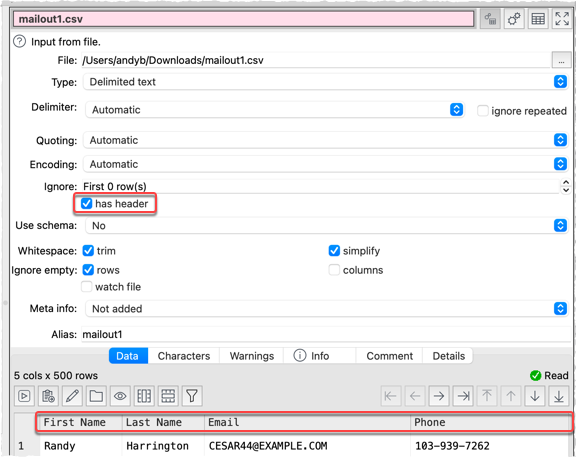Select the CESAR44@EXAMPLE.COM cell
This screenshot has width=576, height=457.
307,446
